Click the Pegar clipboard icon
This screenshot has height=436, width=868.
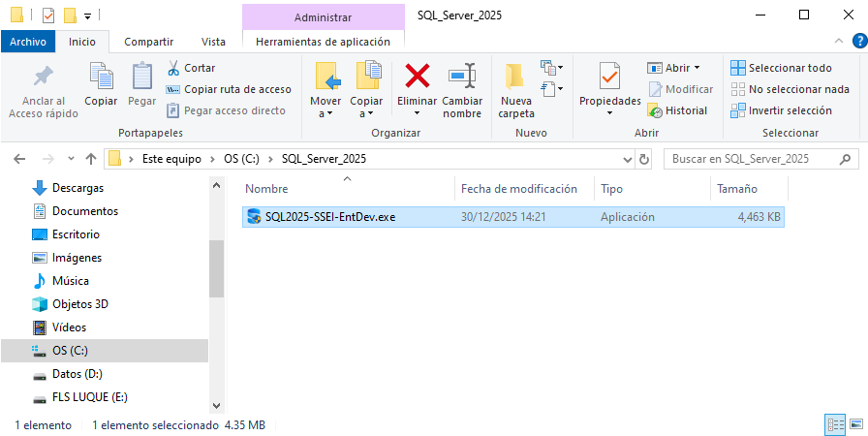[141, 76]
